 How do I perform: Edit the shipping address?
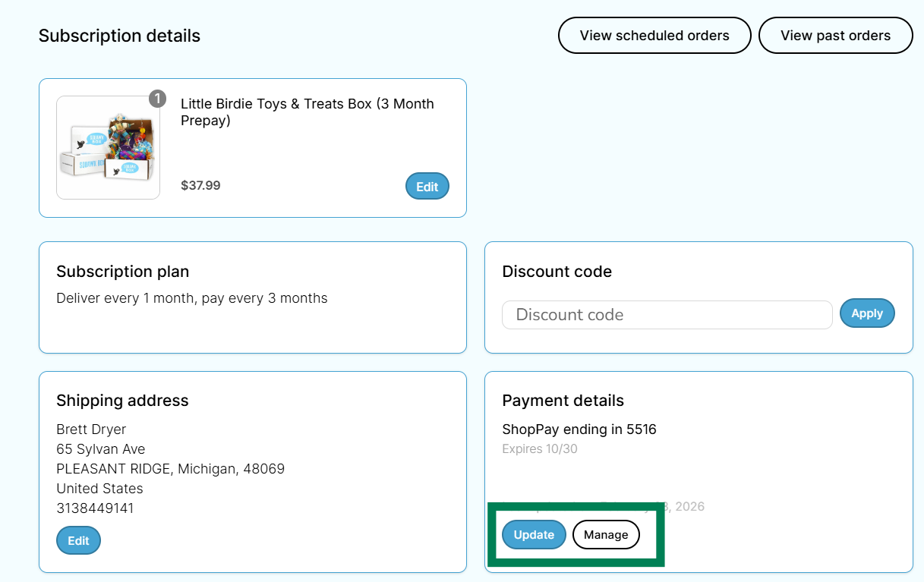(78, 540)
